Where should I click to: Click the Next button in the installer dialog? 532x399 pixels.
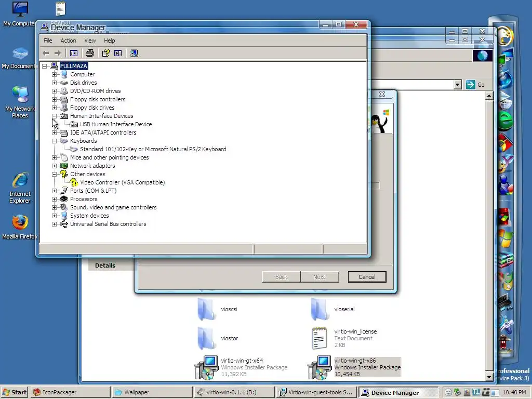pyautogui.click(x=320, y=277)
